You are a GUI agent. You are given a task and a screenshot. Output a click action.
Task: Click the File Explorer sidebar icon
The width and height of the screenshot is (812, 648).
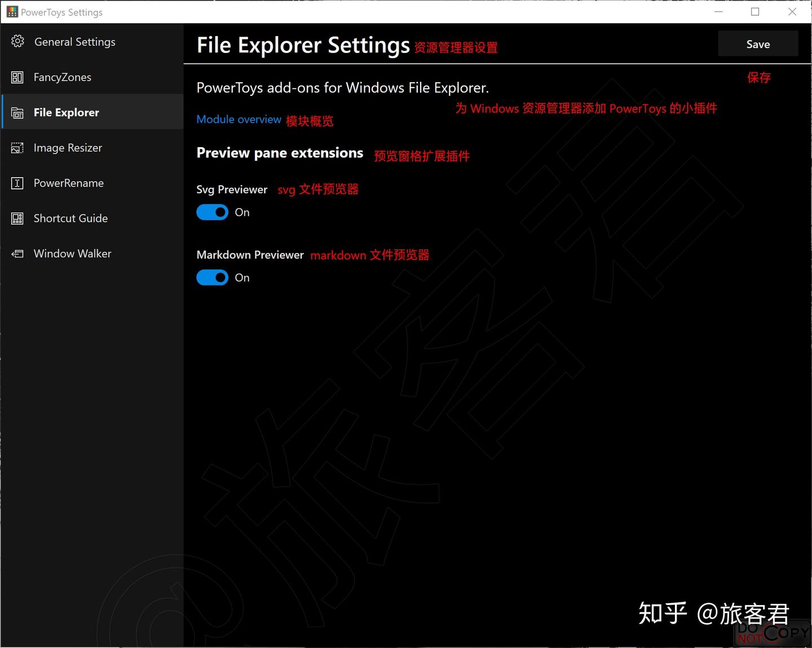coord(17,112)
